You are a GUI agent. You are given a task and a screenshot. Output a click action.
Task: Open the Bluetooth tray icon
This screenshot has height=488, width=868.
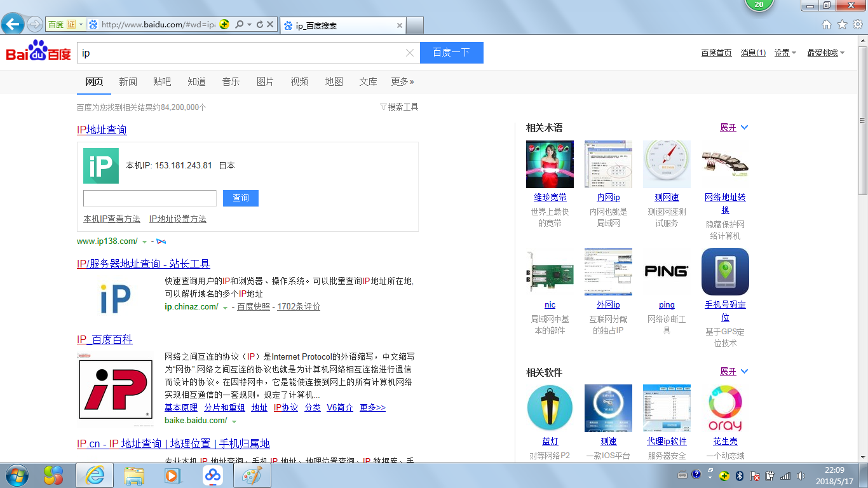coord(739,475)
